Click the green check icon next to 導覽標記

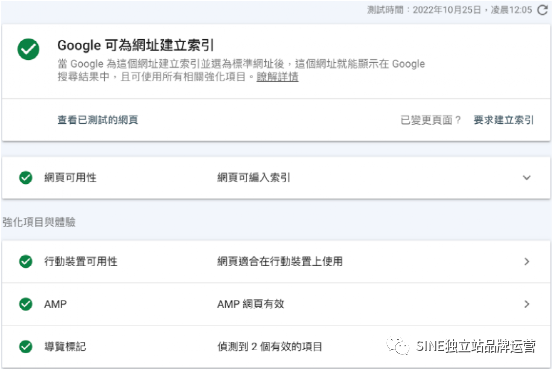click(26, 347)
